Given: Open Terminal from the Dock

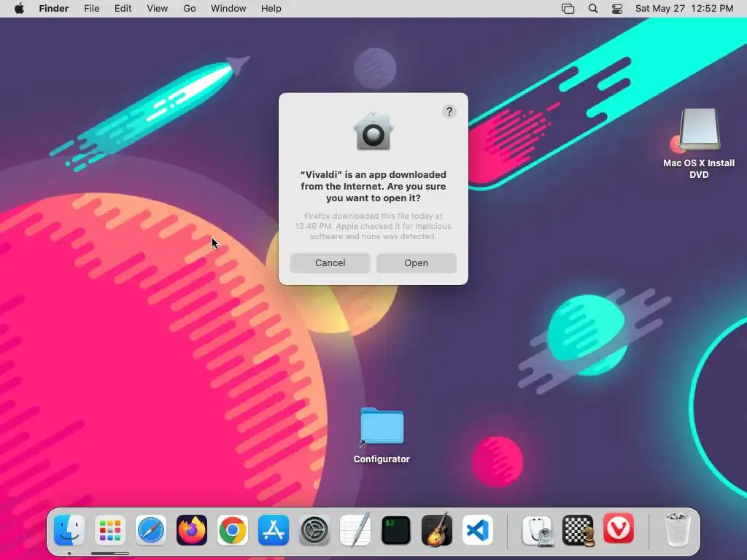Looking at the screenshot, I should click(396, 530).
